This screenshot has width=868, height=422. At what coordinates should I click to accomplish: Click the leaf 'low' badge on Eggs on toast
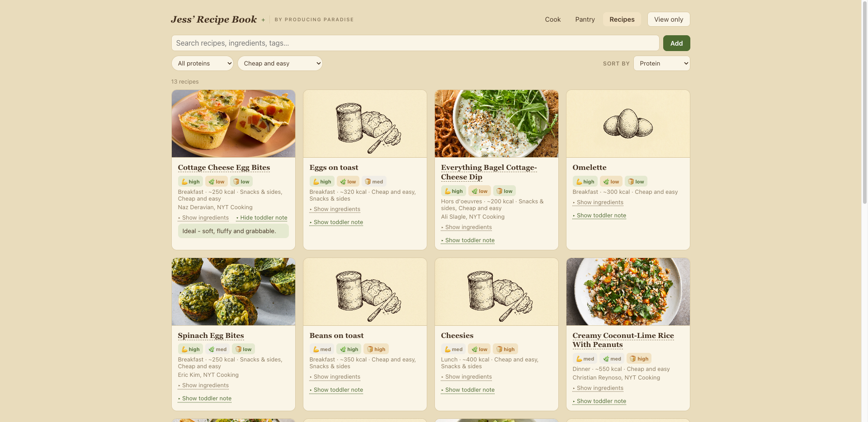pyautogui.click(x=348, y=182)
